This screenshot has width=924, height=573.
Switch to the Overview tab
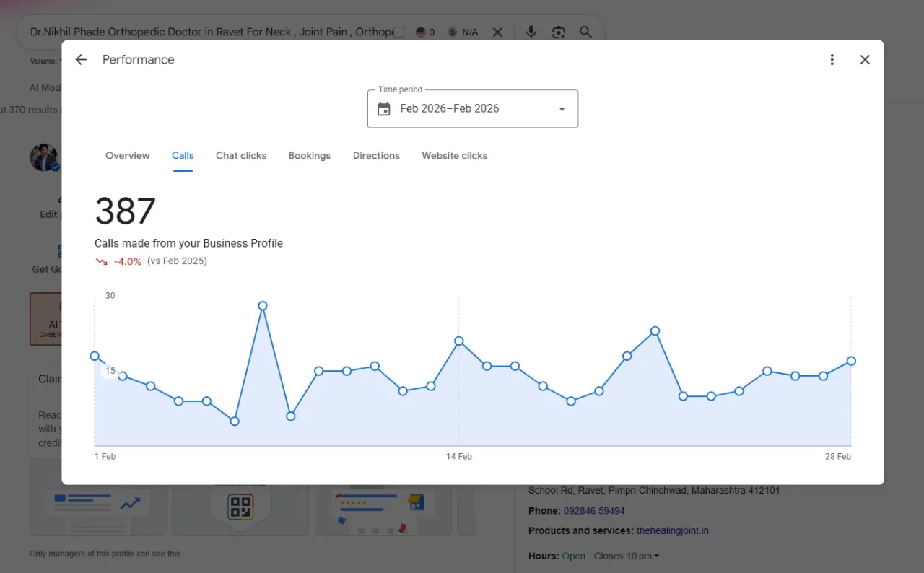click(x=128, y=155)
